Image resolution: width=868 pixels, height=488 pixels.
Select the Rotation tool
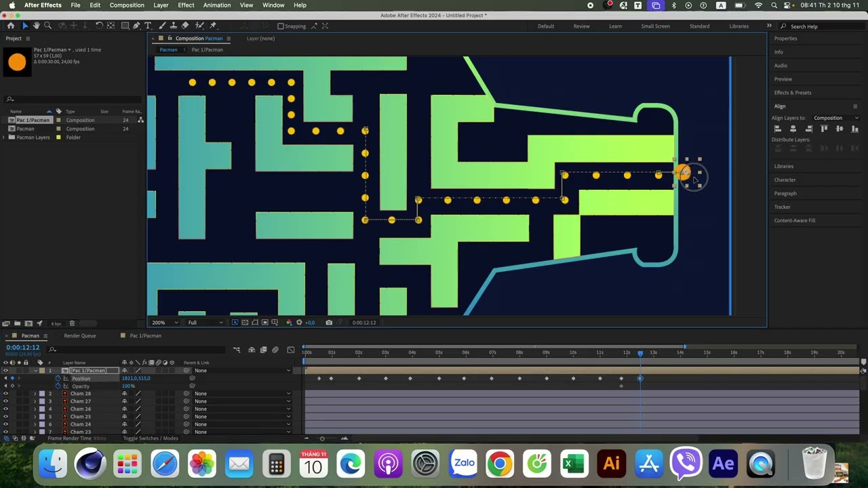tap(99, 26)
